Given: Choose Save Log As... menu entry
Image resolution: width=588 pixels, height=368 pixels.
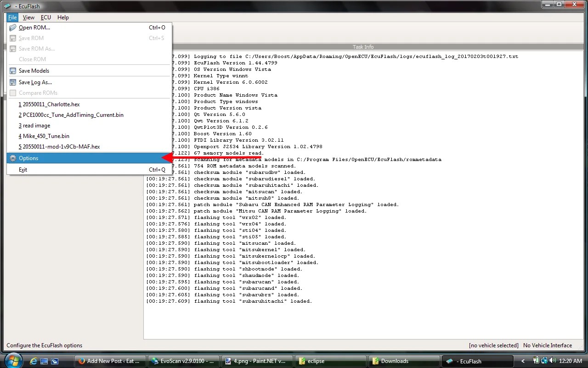Looking at the screenshot, I should click(x=89, y=82).
